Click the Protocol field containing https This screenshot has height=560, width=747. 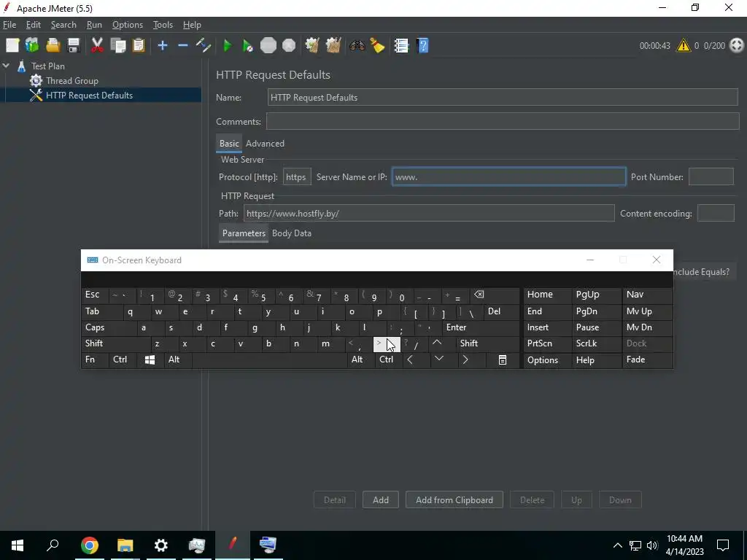(x=297, y=176)
